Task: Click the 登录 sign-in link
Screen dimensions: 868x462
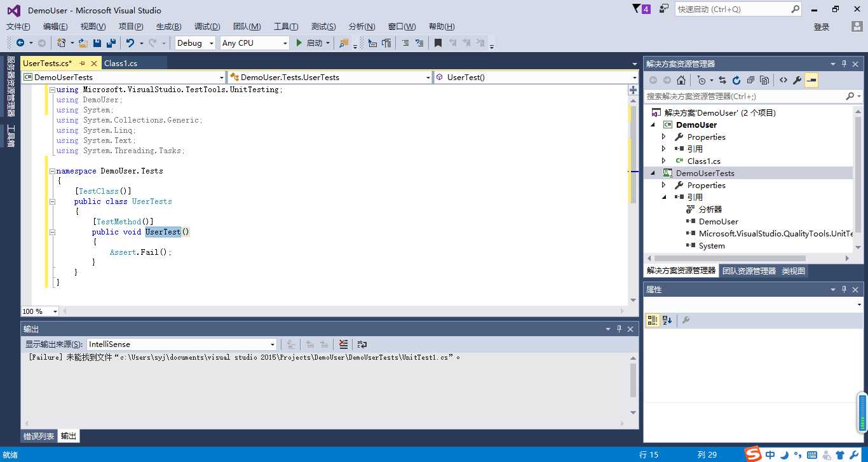Action: pyautogui.click(x=822, y=27)
